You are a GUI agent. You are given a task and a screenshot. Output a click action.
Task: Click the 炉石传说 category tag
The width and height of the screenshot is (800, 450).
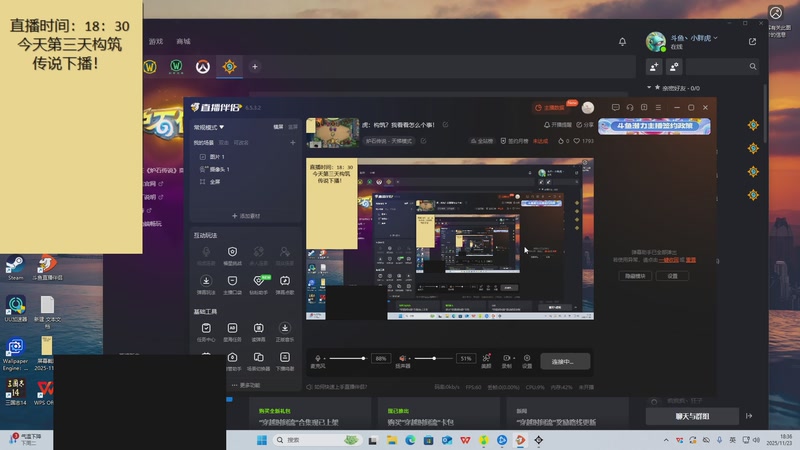pos(389,141)
